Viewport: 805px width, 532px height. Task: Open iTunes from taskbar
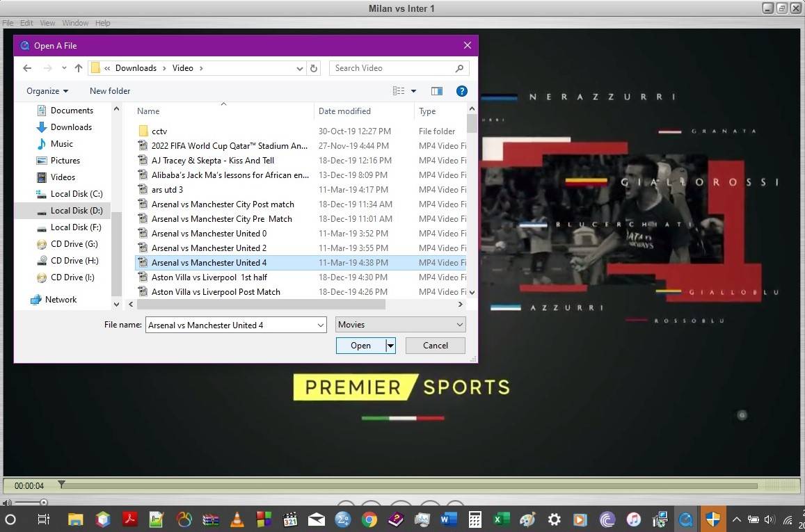tap(634, 519)
